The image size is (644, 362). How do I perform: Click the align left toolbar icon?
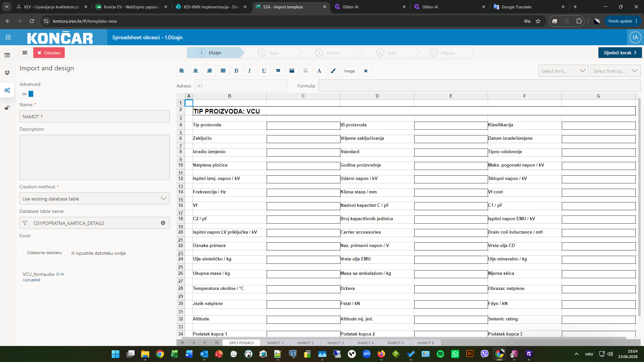pos(182,71)
